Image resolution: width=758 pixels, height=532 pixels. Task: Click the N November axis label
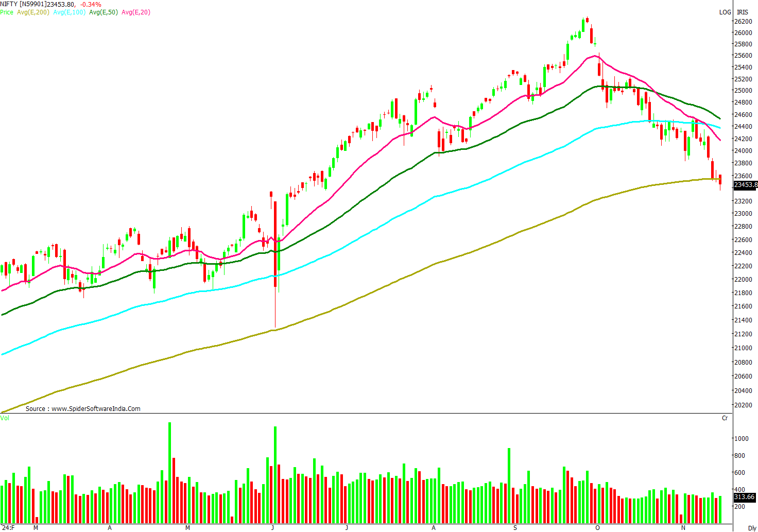[x=683, y=528]
